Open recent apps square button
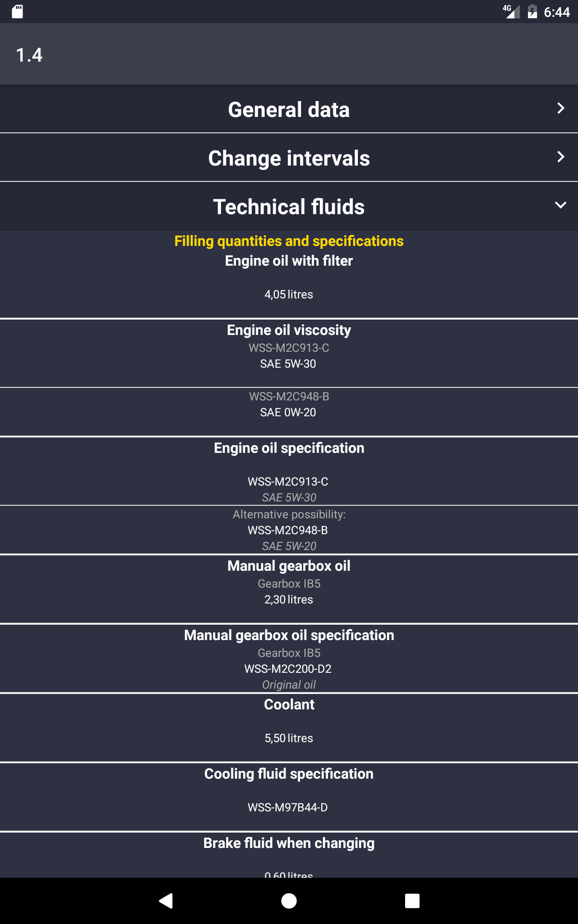This screenshot has width=578, height=924. pos(412,900)
